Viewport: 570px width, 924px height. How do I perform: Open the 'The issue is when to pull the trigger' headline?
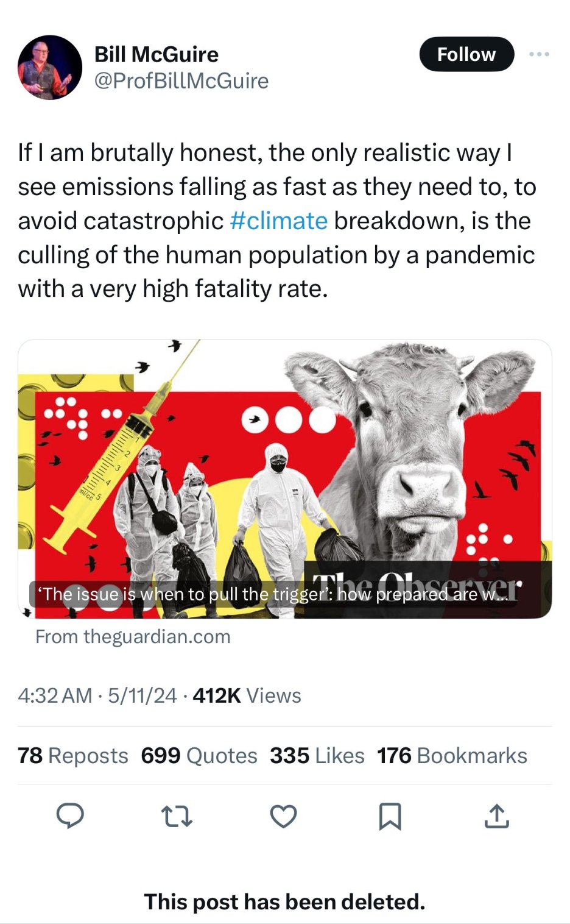[273, 594]
